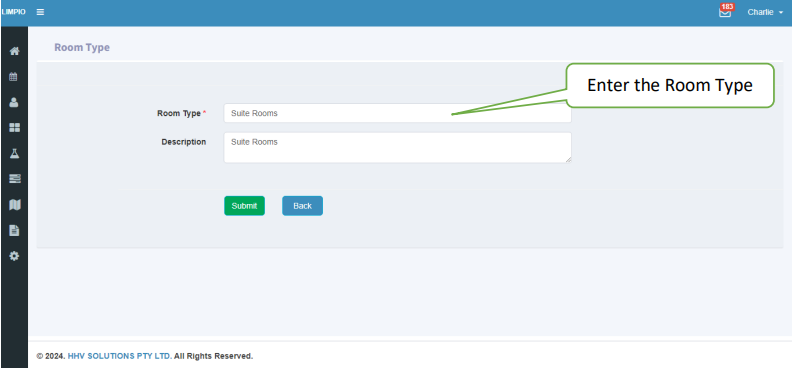Open the HHV SOLUTIONS PTY LTD link
The height and width of the screenshot is (368, 792).
coord(120,356)
